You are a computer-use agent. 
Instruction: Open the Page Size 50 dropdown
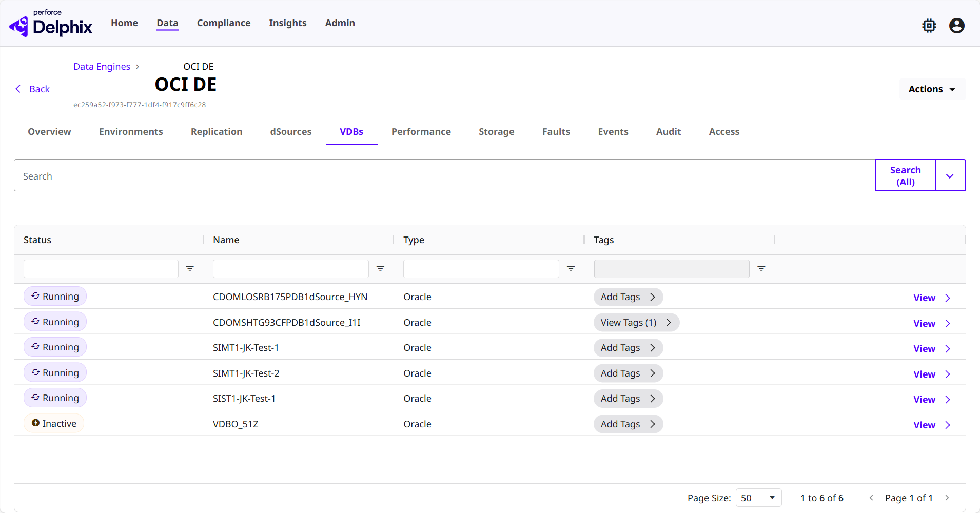click(x=758, y=498)
